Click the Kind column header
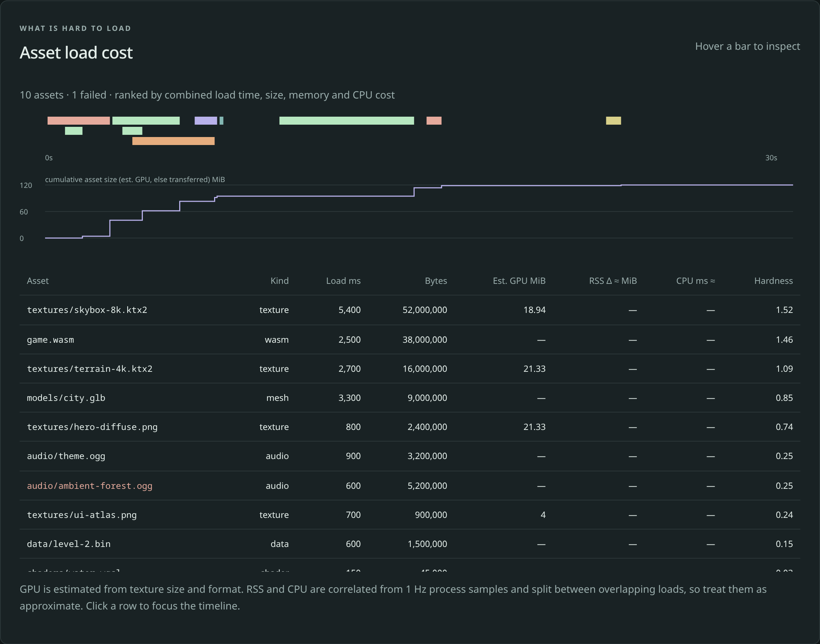Viewport: 820px width, 644px height. pos(280,281)
